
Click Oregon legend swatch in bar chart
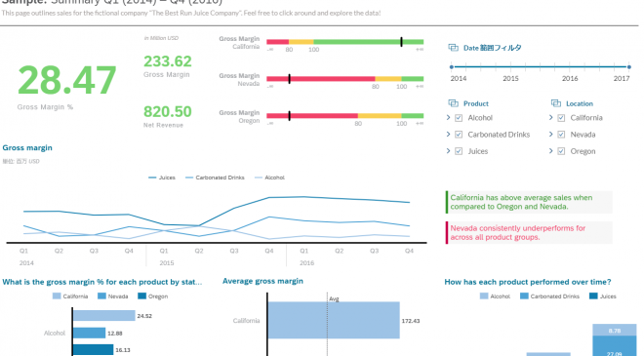[x=141, y=297]
